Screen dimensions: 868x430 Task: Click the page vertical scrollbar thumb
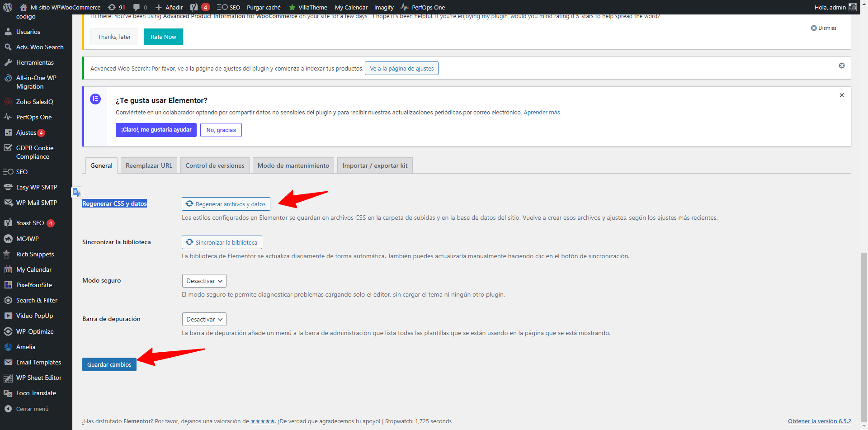point(864,337)
